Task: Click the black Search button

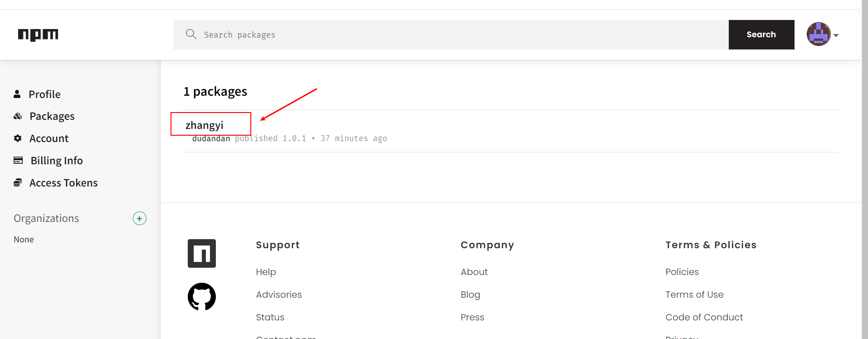Action: [x=761, y=34]
